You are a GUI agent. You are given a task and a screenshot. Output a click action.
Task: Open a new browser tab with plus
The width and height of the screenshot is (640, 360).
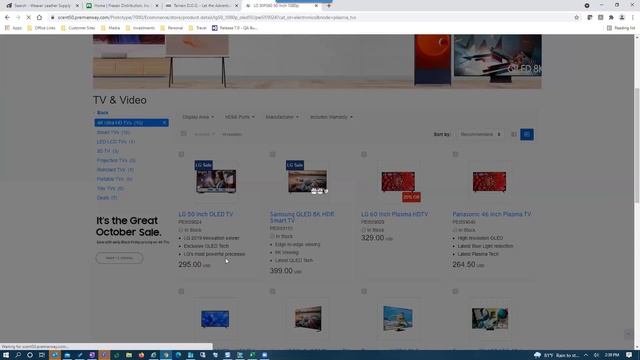(x=329, y=6)
